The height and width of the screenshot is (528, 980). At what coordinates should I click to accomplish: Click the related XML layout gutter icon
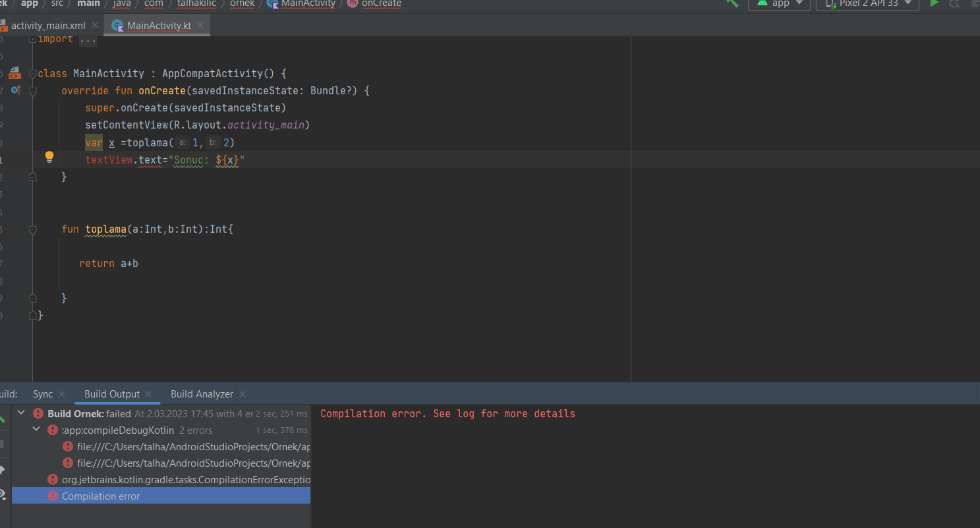pos(15,73)
